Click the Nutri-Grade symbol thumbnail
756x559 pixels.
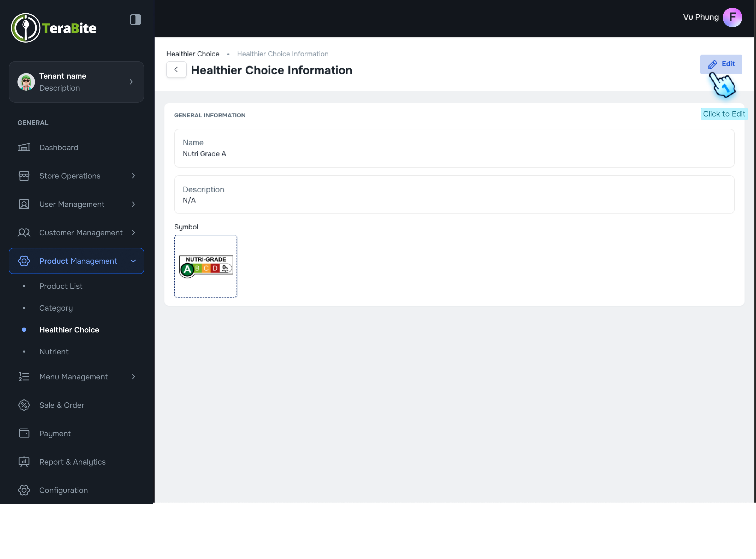click(205, 266)
